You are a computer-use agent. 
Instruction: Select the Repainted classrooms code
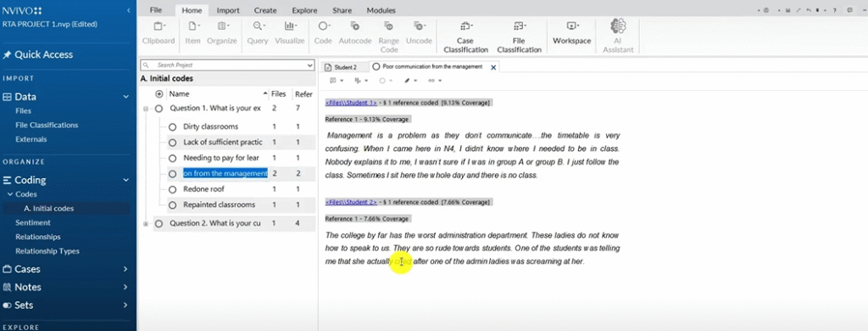click(220, 205)
